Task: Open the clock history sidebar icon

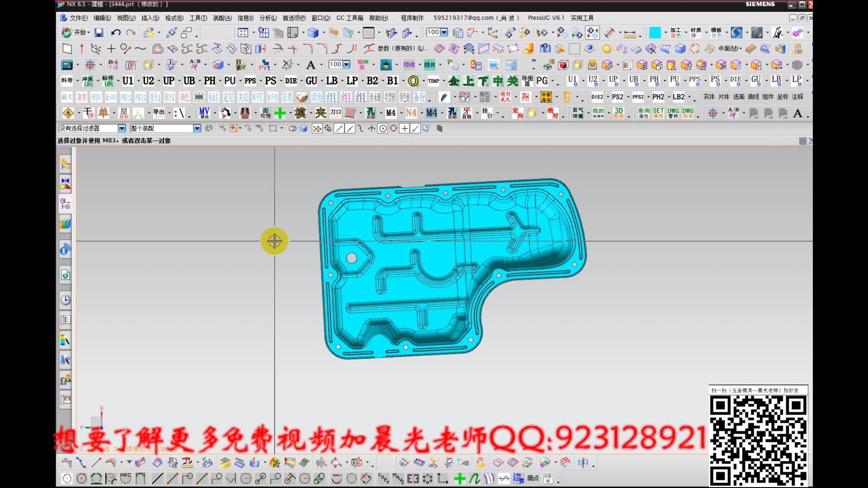Action: point(66,300)
